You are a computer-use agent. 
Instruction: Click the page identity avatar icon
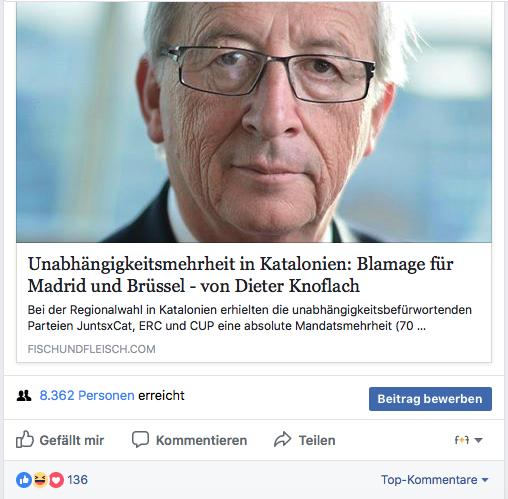pyautogui.click(x=462, y=440)
